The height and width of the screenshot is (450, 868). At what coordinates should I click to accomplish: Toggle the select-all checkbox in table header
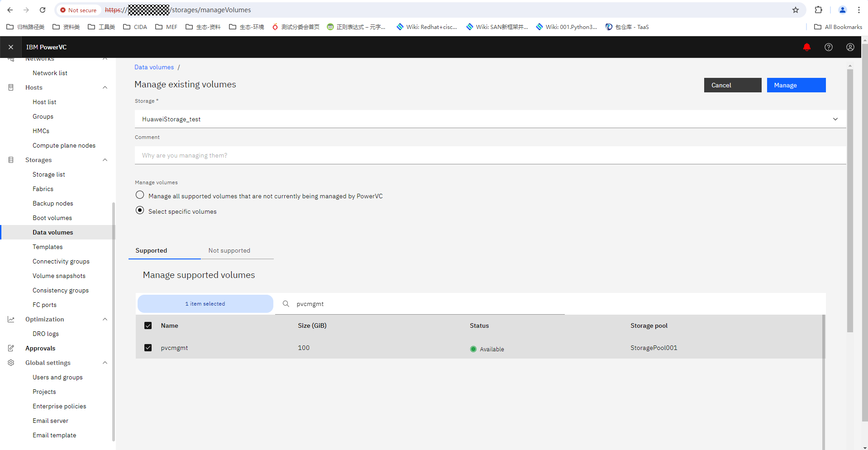148,326
